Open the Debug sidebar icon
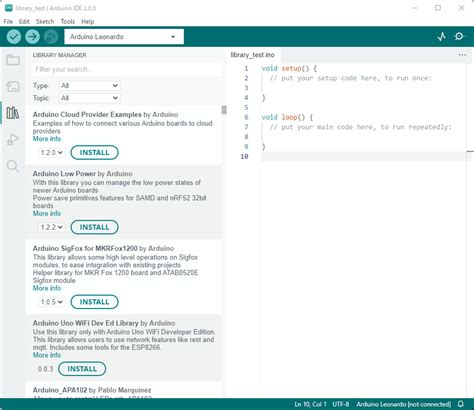This screenshot has width=474, height=410. 13,139
